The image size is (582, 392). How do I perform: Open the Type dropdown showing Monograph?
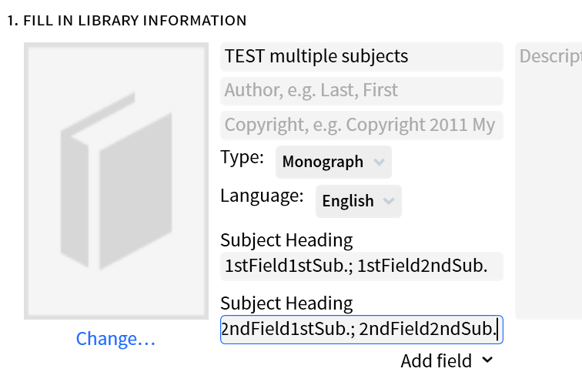click(x=333, y=162)
